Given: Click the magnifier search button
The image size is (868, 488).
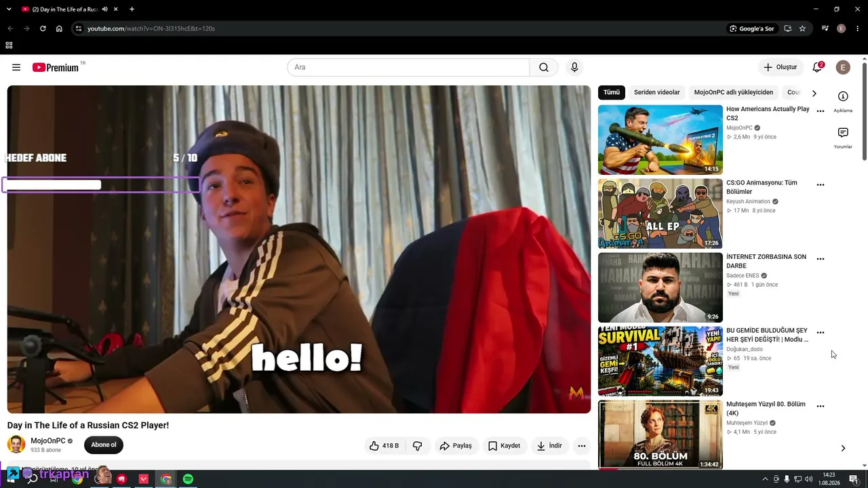Looking at the screenshot, I should tap(544, 67).
